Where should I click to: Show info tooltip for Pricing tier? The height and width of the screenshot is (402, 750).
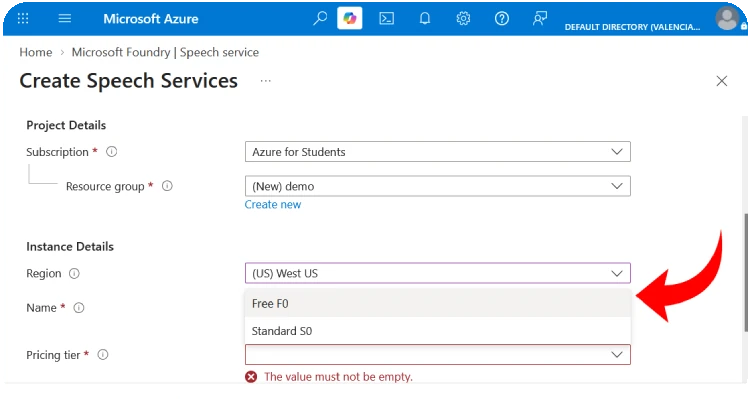[103, 355]
